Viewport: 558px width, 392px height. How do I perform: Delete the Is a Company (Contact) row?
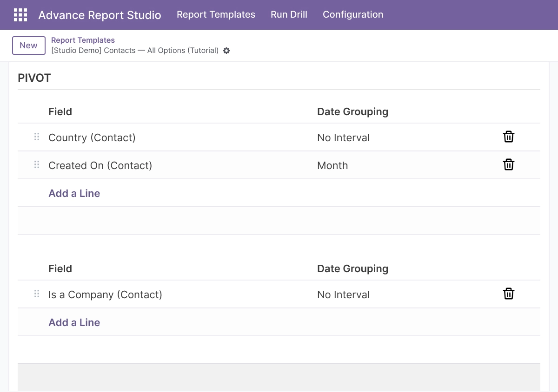[509, 294]
